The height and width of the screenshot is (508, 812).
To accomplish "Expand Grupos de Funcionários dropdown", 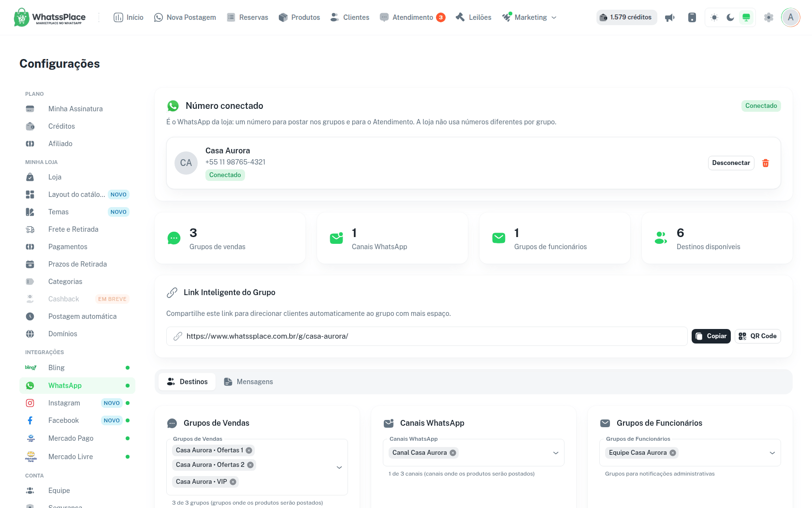I will (772, 453).
